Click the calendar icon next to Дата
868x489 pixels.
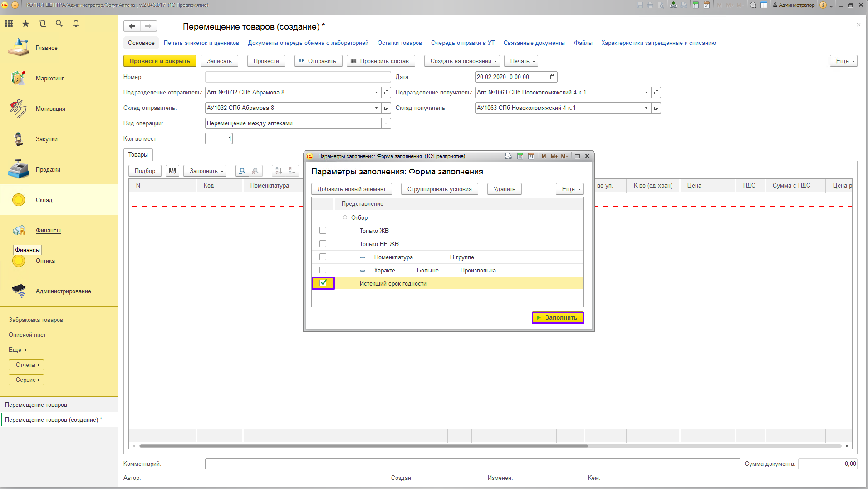552,77
